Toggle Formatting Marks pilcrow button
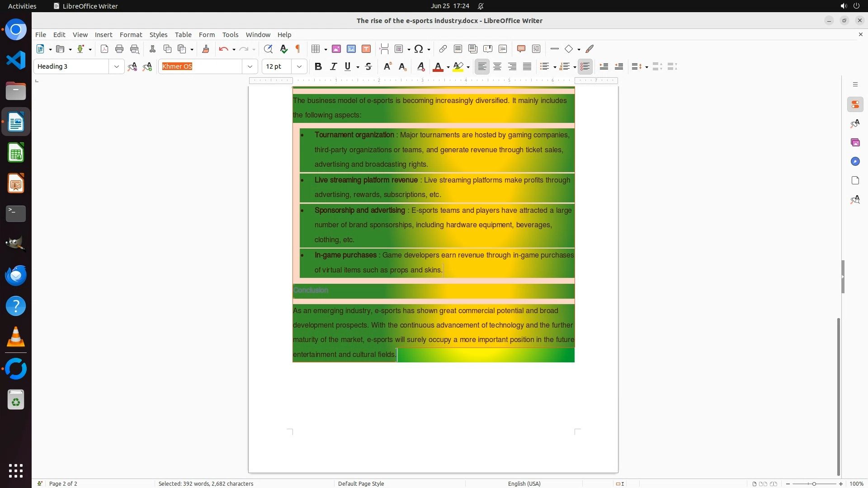 298,49
